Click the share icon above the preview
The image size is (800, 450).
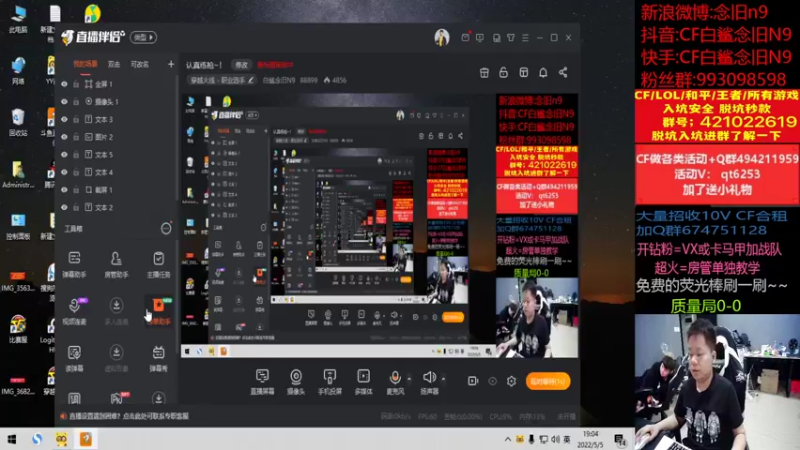[x=563, y=72]
